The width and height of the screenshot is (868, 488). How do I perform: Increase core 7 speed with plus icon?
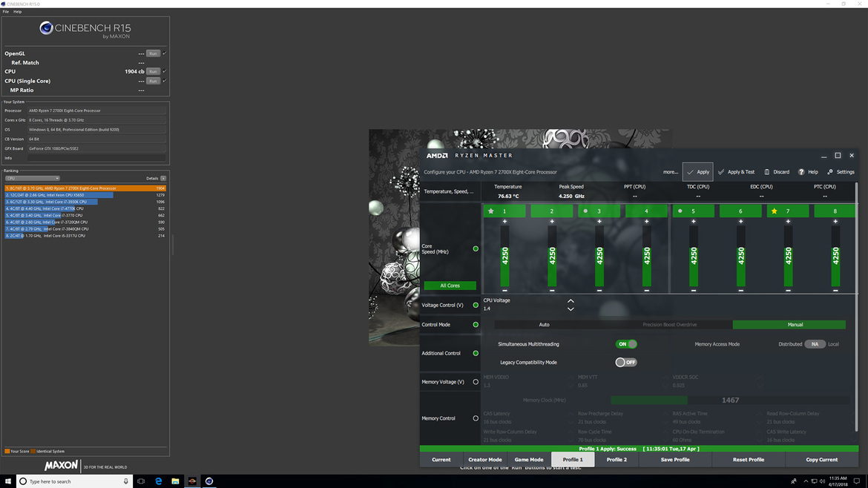789,221
